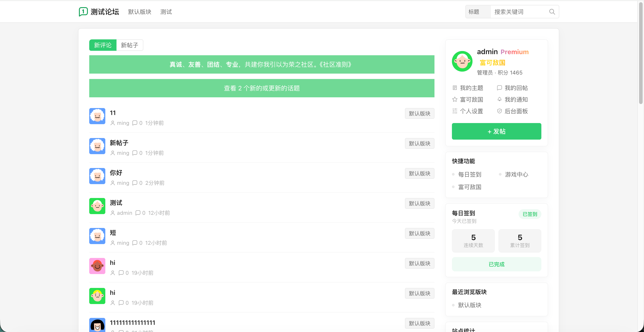Click the avatar of post 11

coord(97,116)
